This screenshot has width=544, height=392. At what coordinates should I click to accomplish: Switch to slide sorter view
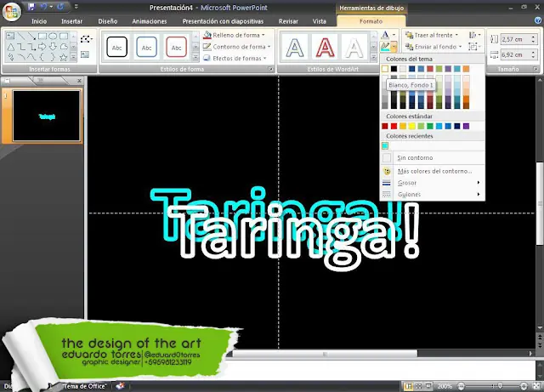tap(419, 386)
